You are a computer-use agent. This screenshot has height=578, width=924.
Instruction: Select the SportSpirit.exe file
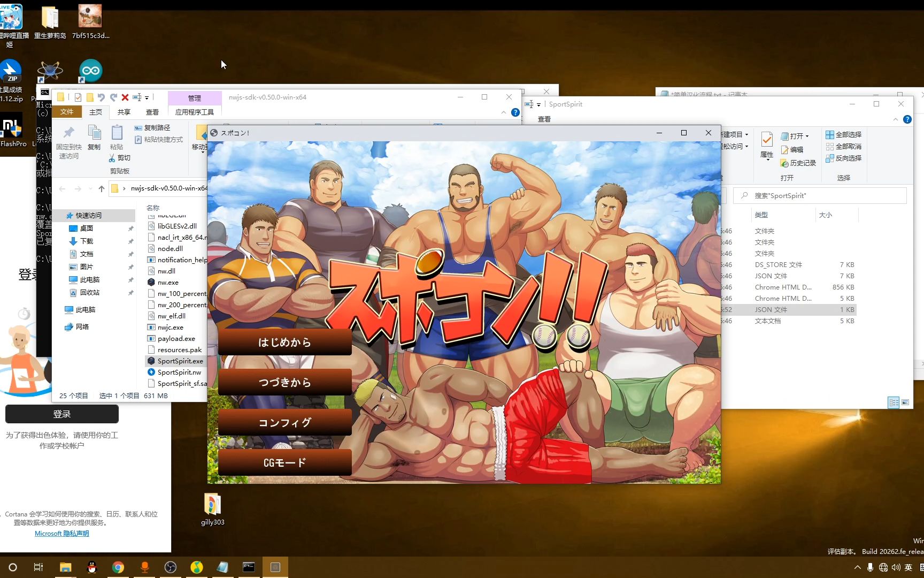(176, 361)
